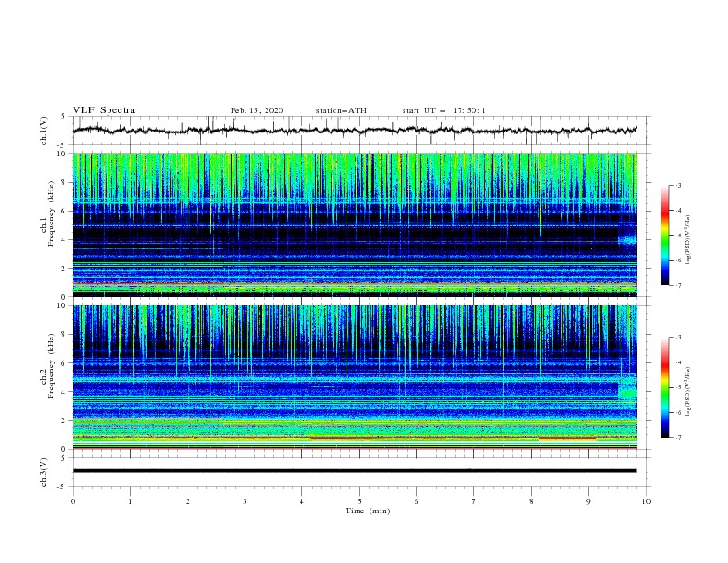Click the "station=ATH" header label
The image size is (728, 563).
pos(341,110)
